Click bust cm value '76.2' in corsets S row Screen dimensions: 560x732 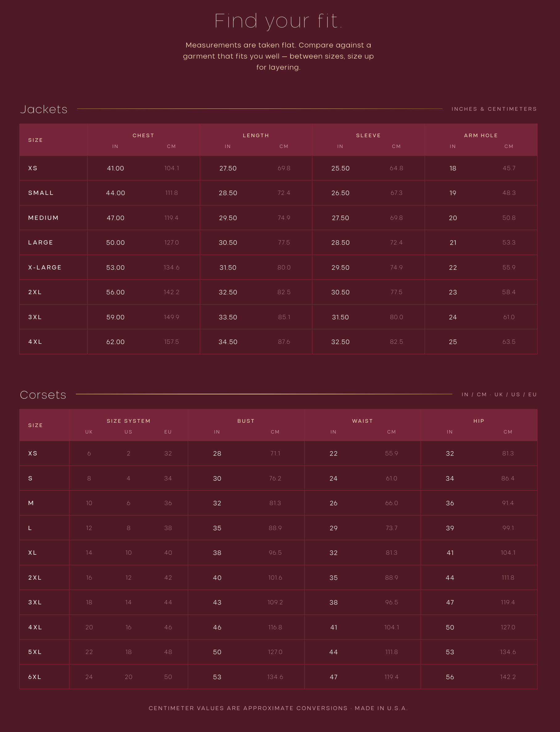tap(275, 479)
